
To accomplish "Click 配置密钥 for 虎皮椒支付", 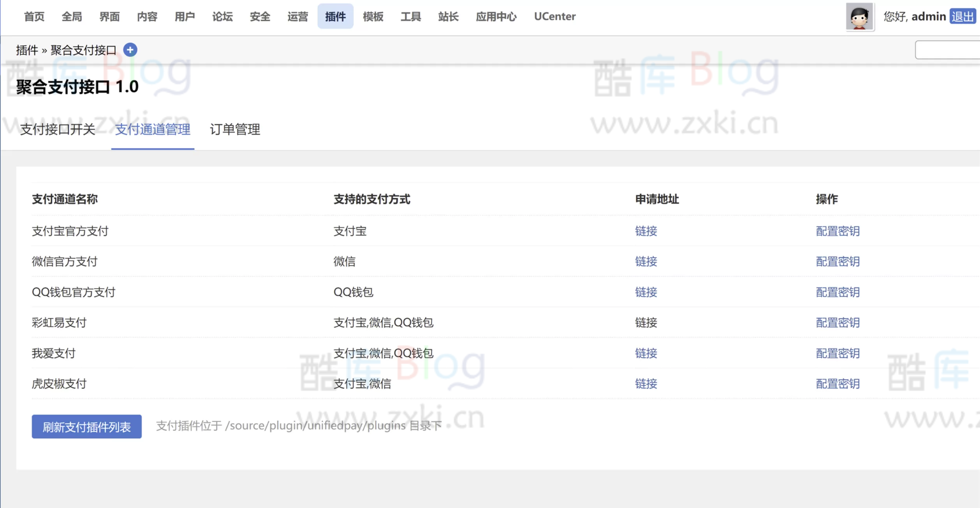I will pyautogui.click(x=837, y=384).
